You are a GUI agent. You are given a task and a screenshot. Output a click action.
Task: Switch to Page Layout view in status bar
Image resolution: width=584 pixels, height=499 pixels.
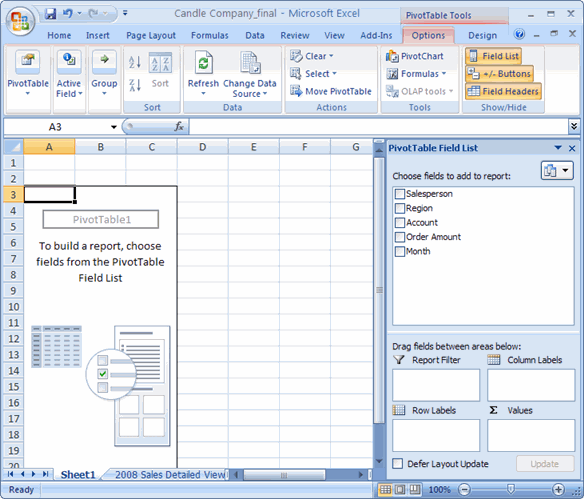click(400, 489)
